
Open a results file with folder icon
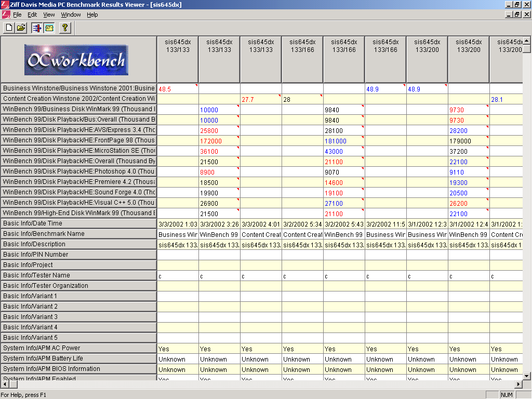(x=21, y=28)
